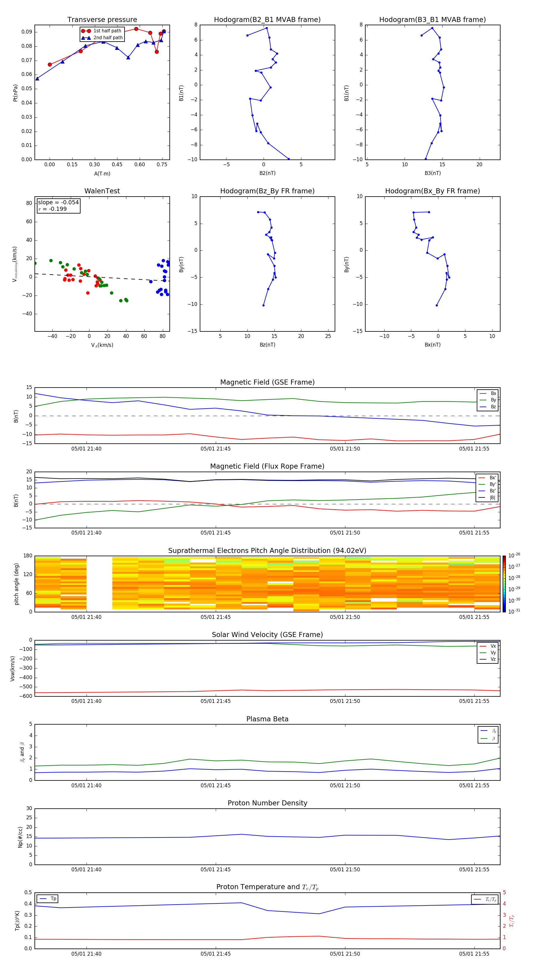Click Bz in the GSE magnetic field legend
The image size is (535, 980).
[488, 407]
